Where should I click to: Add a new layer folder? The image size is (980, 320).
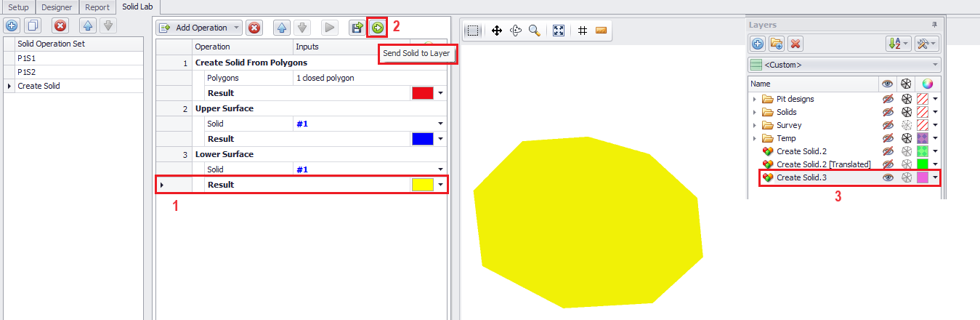coord(777,44)
